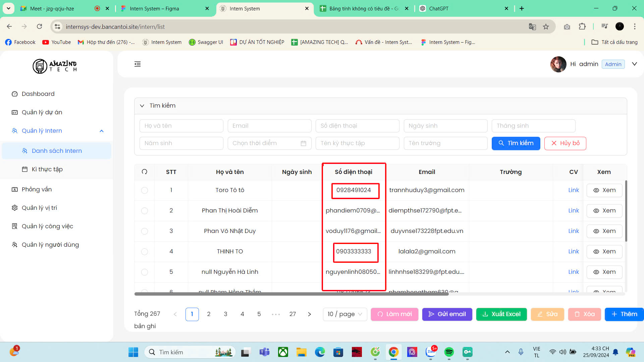
Task: Click the sidebar collapse menu icon
Action: (138, 64)
